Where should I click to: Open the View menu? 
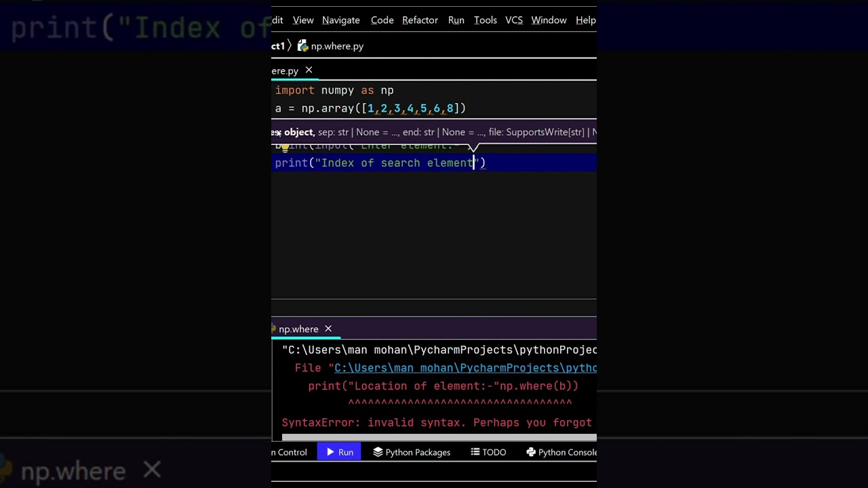pyautogui.click(x=303, y=20)
